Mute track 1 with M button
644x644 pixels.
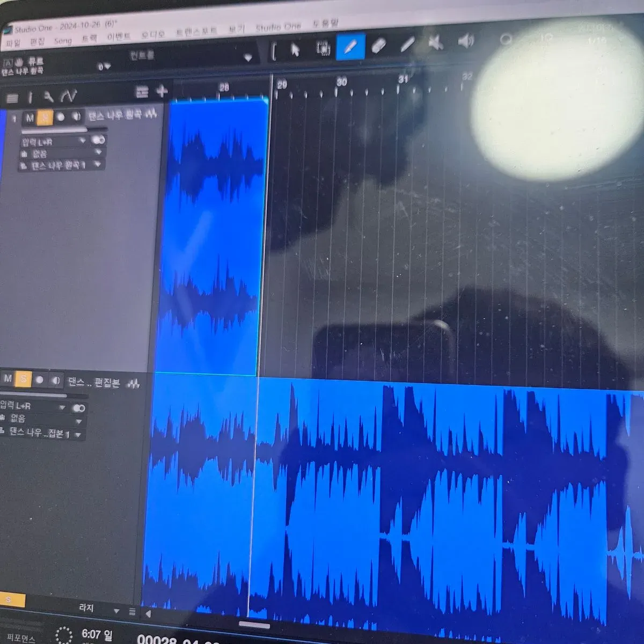[30, 118]
